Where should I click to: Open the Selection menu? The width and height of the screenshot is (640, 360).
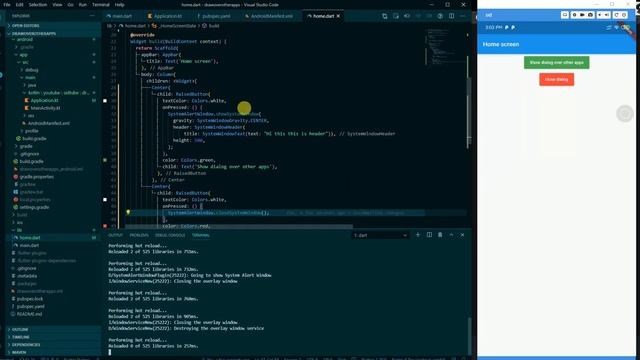(x=38, y=4)
